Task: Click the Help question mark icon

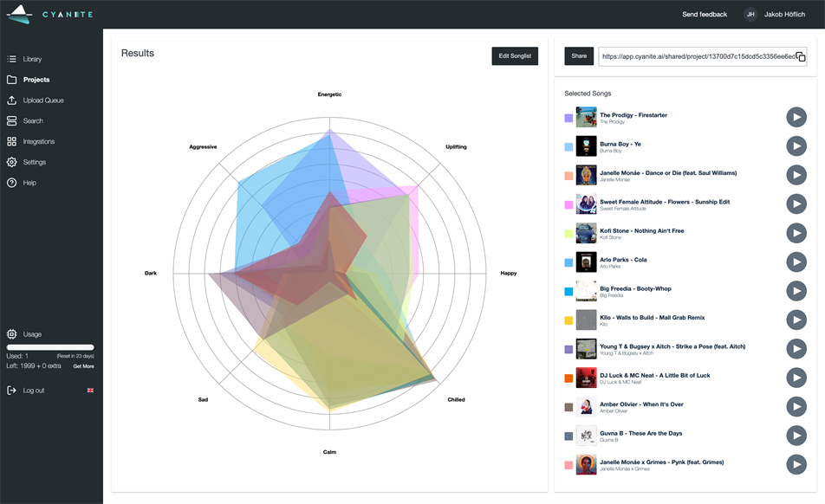Action: (x=11, y=183)
